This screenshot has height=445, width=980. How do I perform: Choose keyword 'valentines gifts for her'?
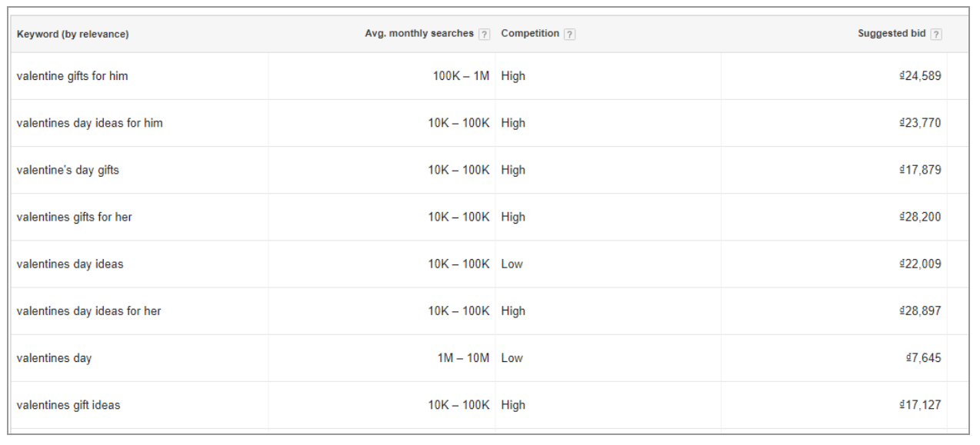coord(74,217)
